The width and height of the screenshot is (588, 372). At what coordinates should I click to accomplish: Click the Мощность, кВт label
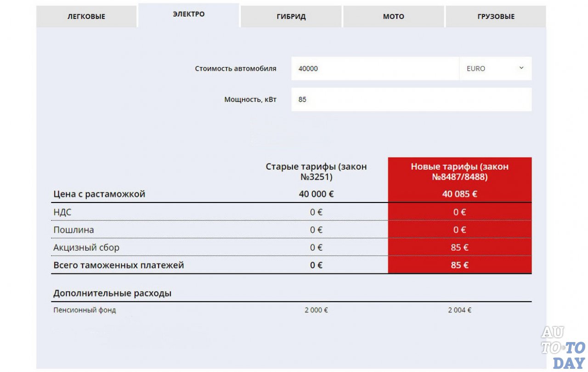point(250,99)
